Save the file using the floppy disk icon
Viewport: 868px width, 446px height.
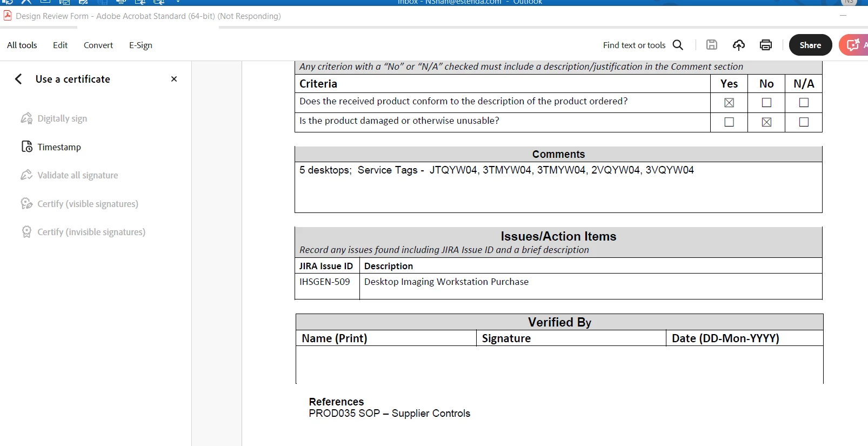712,45
